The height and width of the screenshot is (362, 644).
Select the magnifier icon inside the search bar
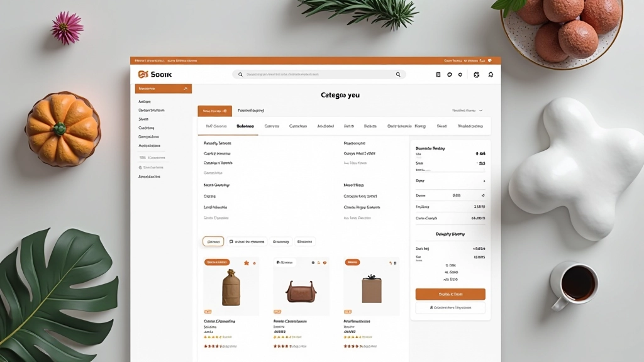point(240,74)
